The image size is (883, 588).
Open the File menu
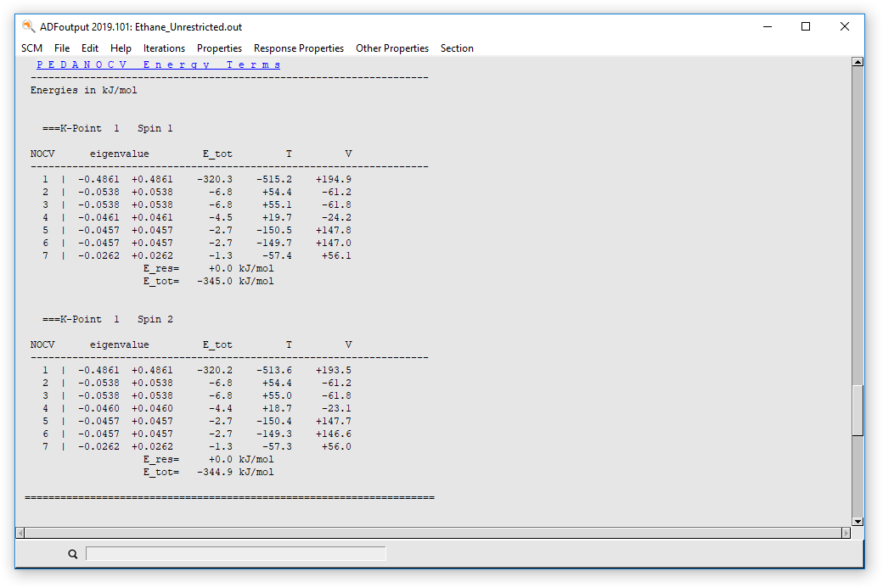61,48
